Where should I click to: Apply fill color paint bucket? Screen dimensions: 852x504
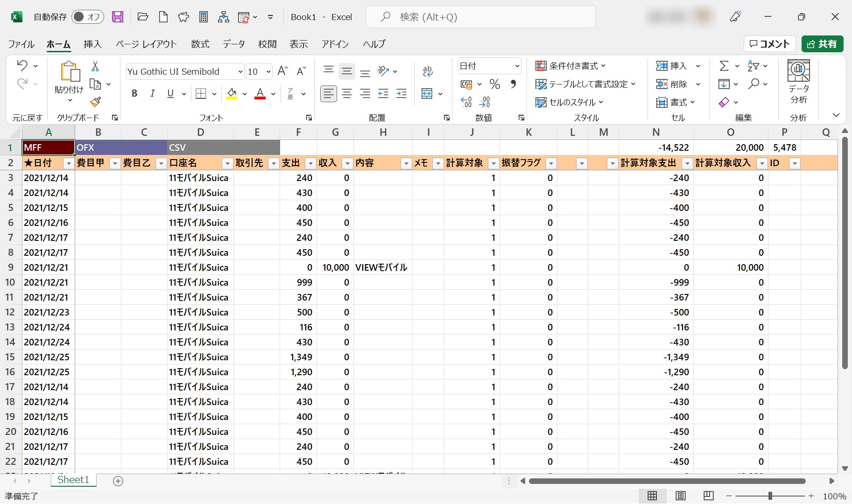[232, 94]
